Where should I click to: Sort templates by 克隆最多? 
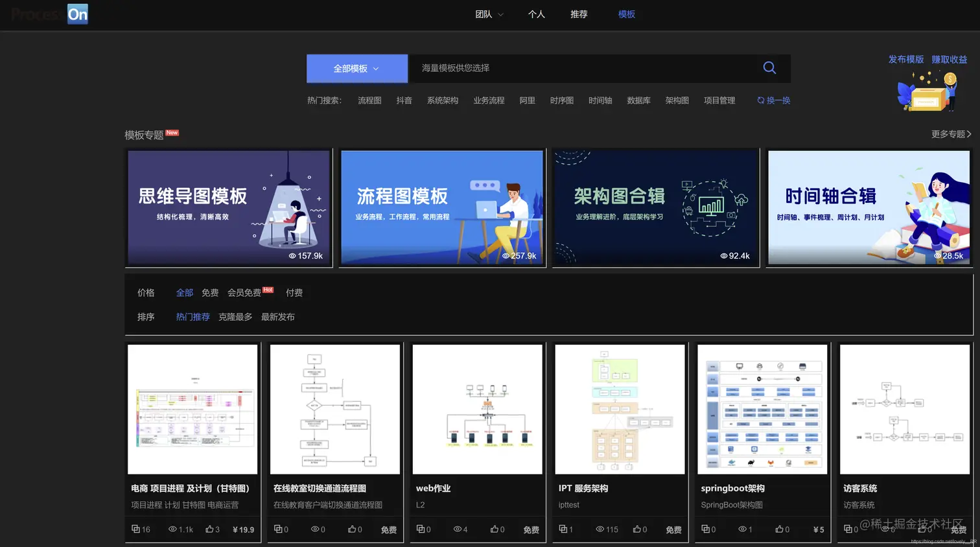[235, 317]
